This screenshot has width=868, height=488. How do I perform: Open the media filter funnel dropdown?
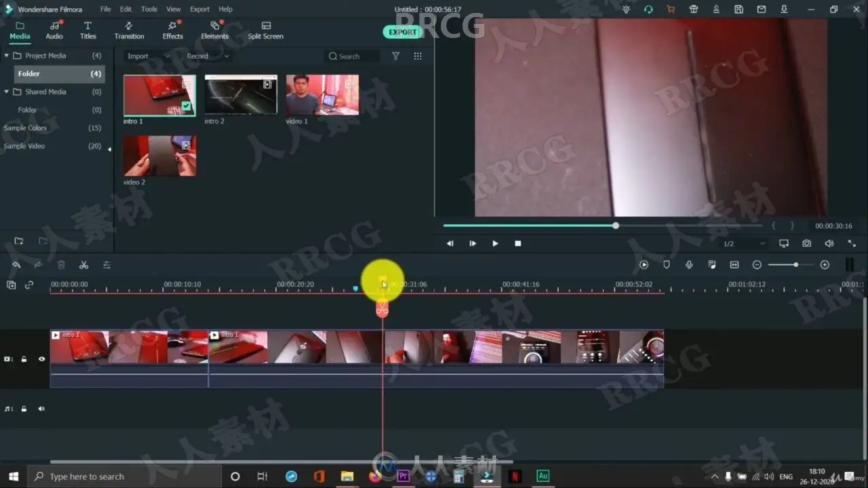click(x=395, y=56)
